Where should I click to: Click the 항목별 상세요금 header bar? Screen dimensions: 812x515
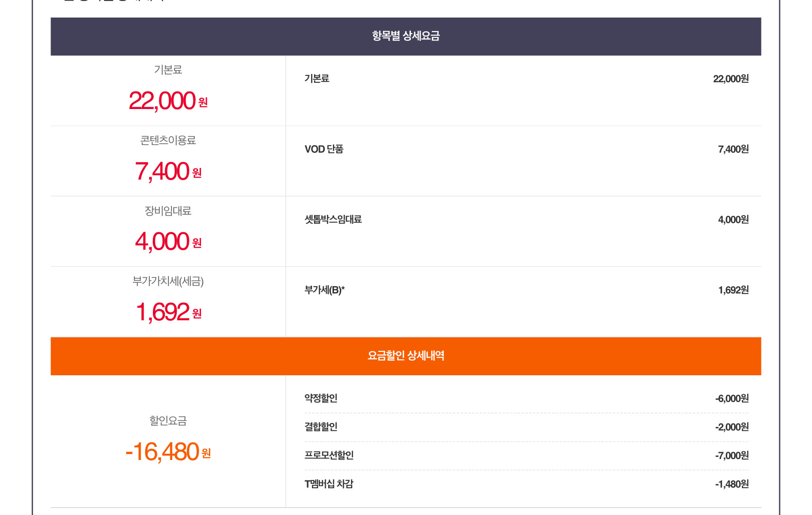point(406,36)
